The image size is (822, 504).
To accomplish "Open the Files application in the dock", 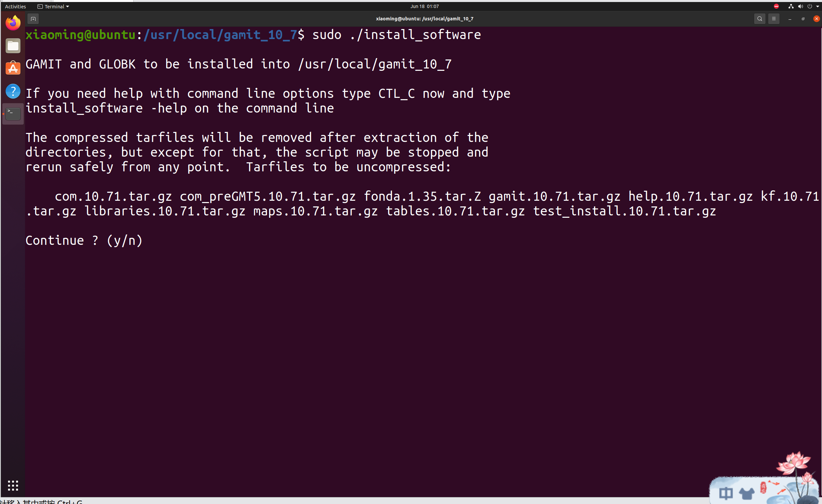I will point(13,46).
